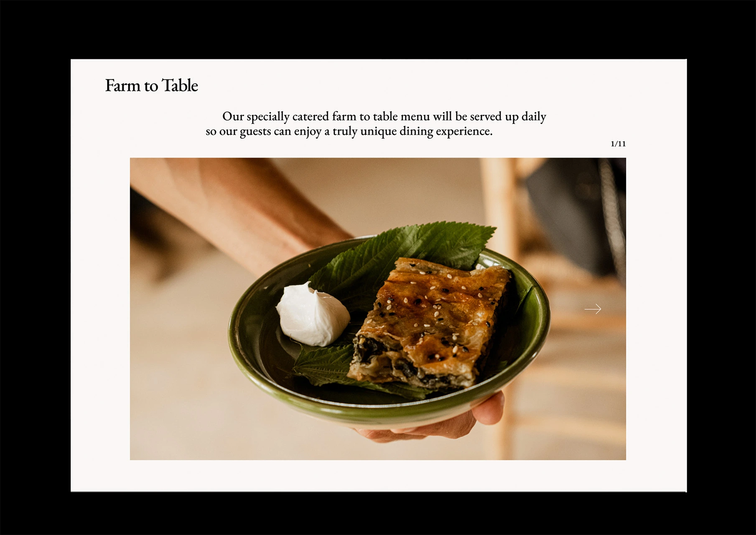Select the Farm to Table heading
Viewport: 756px width, 535px height.
coord(151,86)
